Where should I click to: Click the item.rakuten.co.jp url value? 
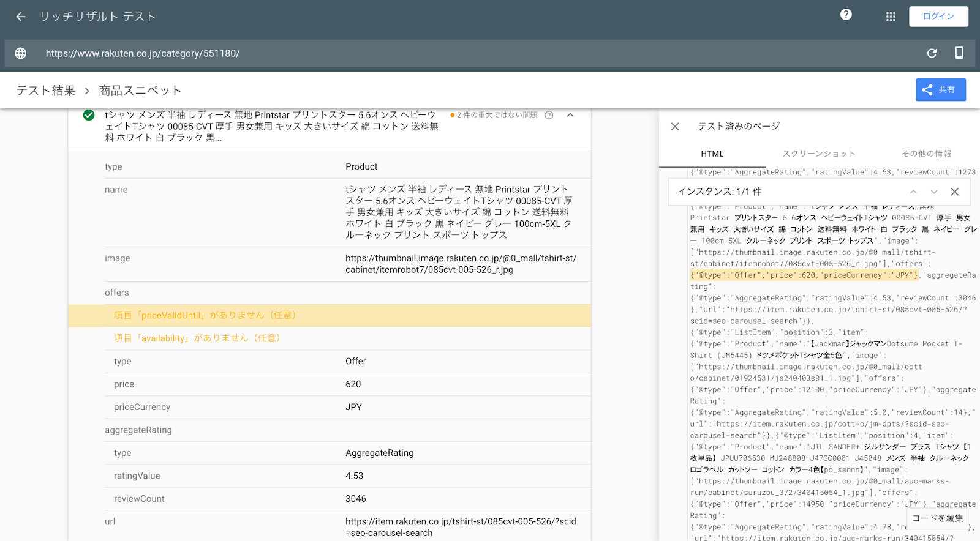click(x=461, y=527)
